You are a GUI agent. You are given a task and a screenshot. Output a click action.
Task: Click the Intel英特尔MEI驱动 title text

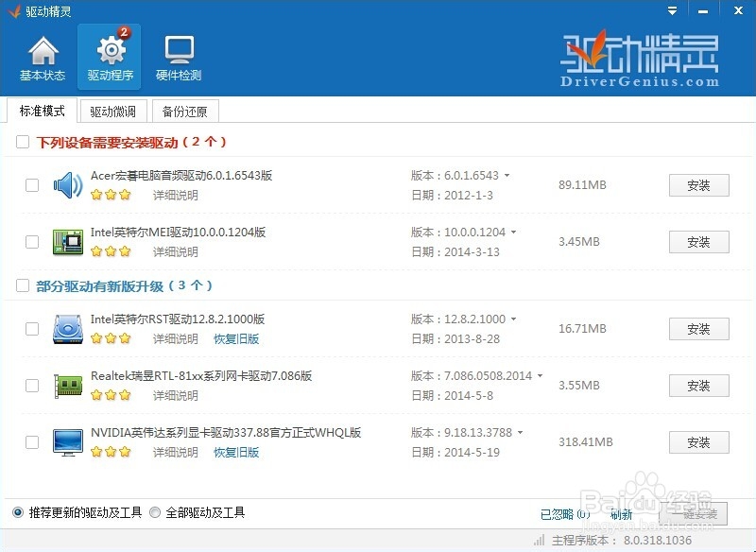coord(178,233)
